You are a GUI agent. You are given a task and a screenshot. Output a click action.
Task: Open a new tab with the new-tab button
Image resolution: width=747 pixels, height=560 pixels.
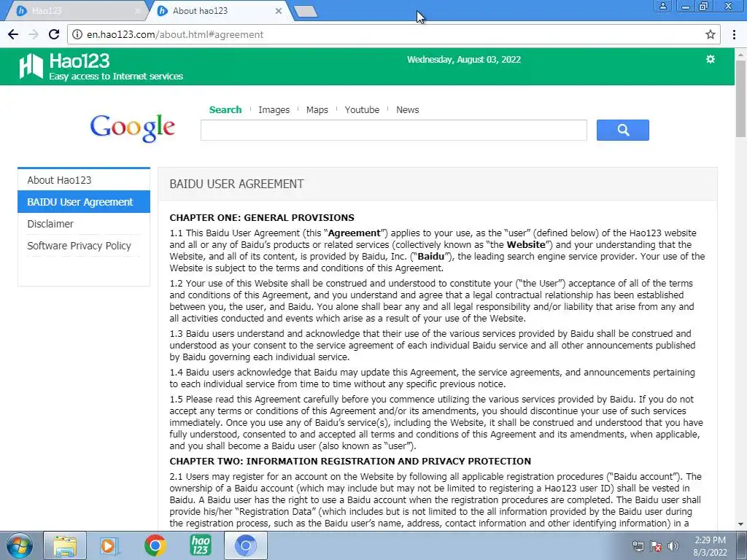click(306, 11)
